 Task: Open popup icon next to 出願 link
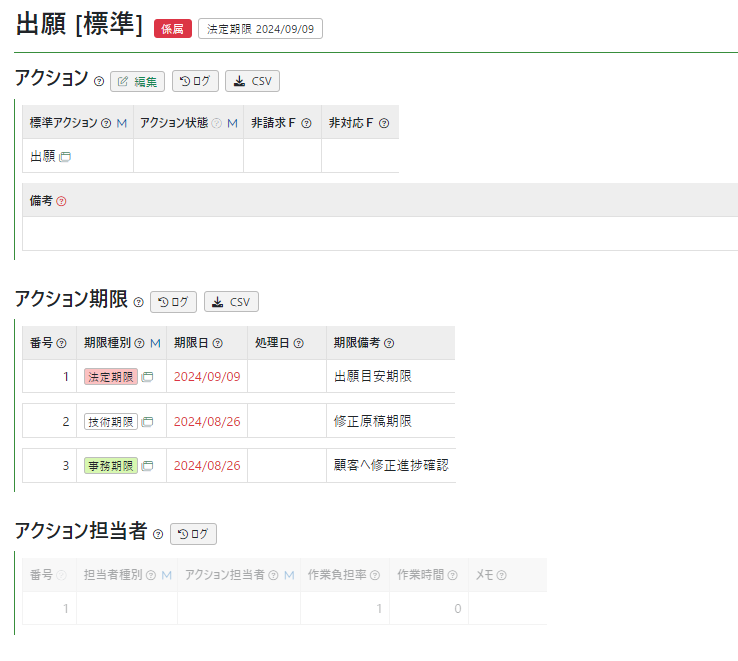coord(65,157)
